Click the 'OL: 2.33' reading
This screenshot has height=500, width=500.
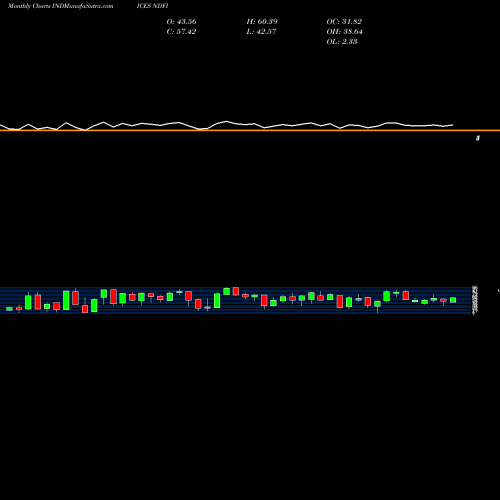[342, 42]
